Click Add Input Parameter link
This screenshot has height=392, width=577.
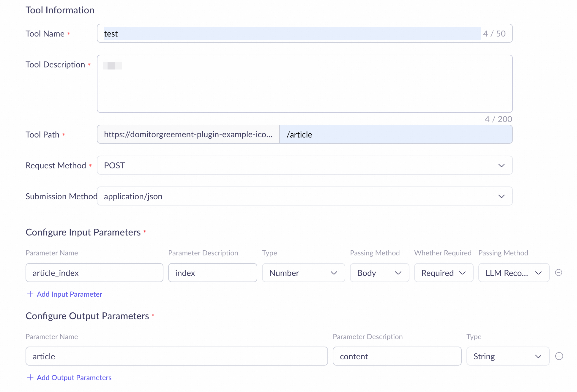click(x=69, y=294)
